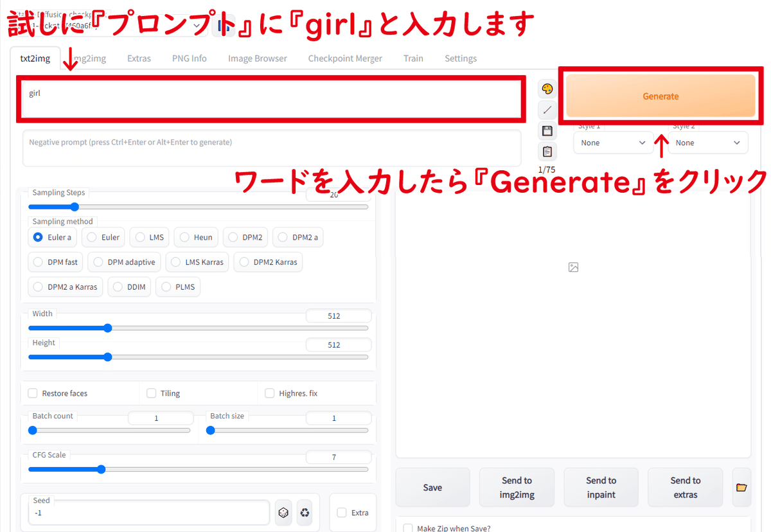Open the Style 1 dropdown
The height and width of the screenshot is (532, 771).
point(614,143)
